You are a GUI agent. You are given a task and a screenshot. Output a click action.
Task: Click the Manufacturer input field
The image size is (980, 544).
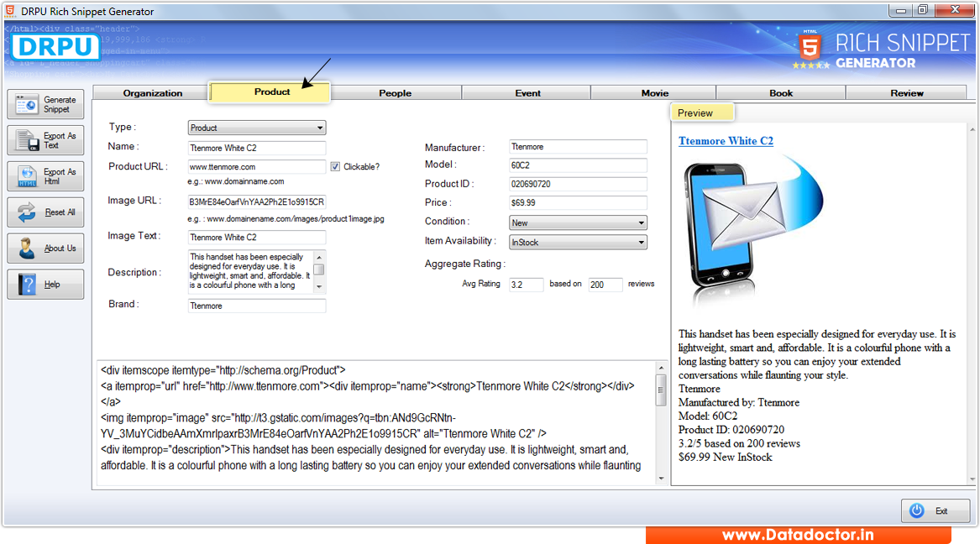(578, 147)
